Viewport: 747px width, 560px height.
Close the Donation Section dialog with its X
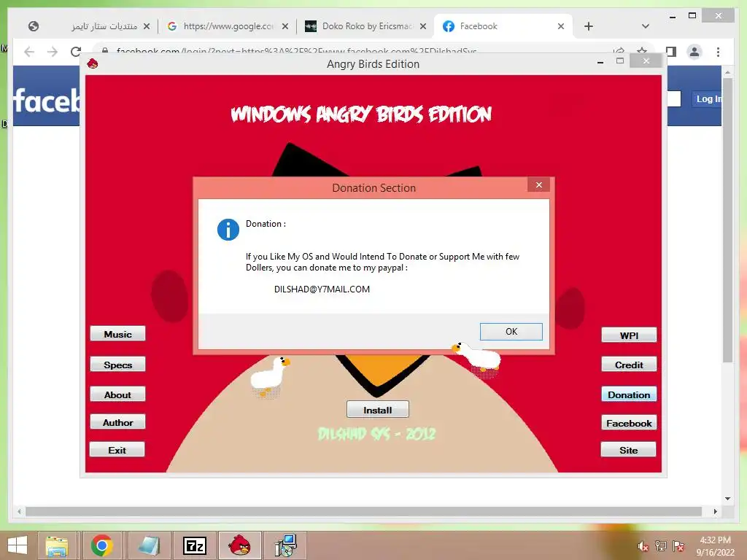538,184
